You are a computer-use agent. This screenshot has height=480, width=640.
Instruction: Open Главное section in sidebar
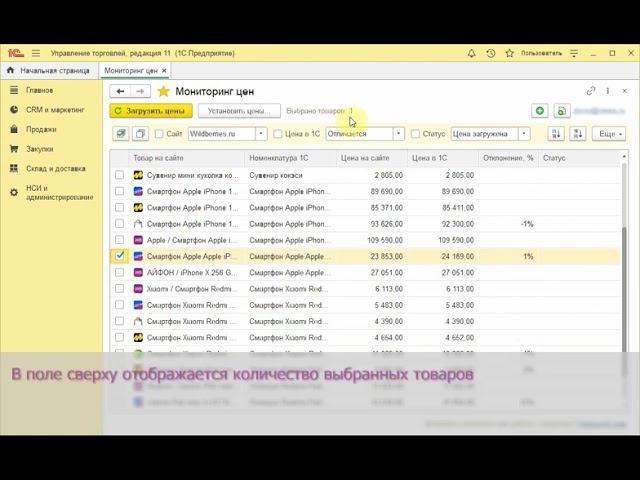coord(40,90)
